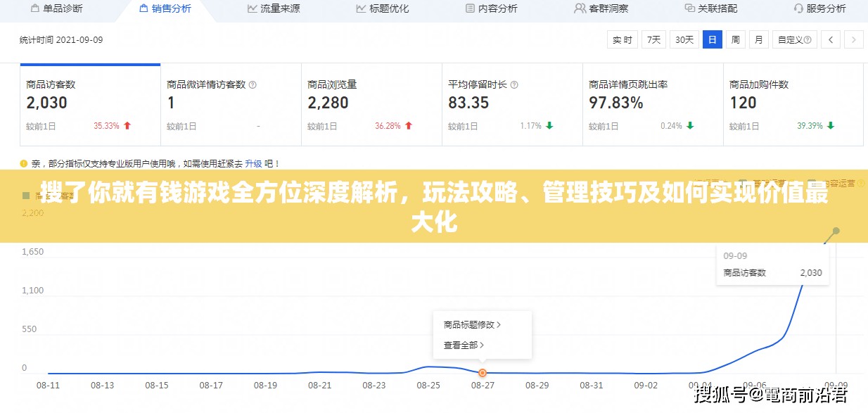868x413 pixels.
Task: Click the 升级 upgrade link in notice bar
Action: coord(255,163)
